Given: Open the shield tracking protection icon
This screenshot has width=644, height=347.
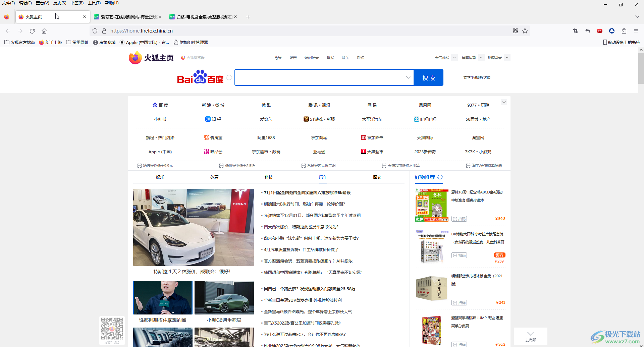Looking at the screenshot, I should (95, 31).
